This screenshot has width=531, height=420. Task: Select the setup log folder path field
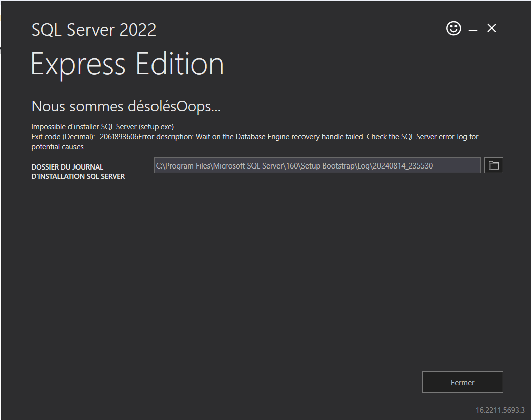317,165
